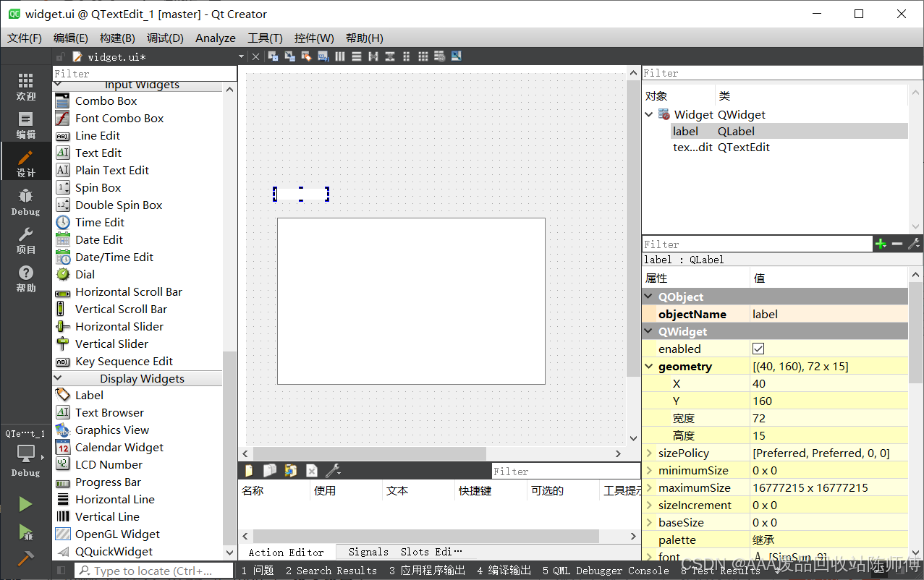
Task: Select the Edit Buddies toolbar icon
Action: tap(306, 56)
